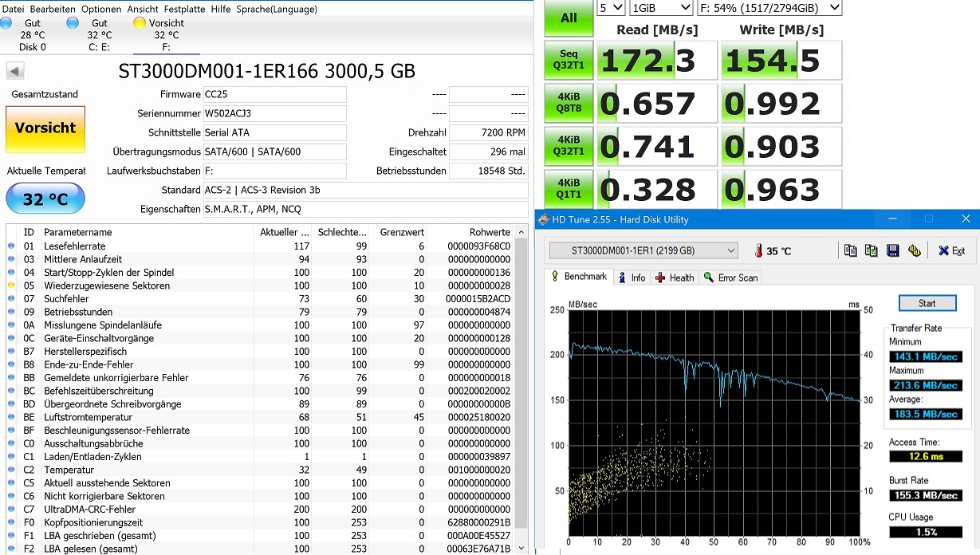The image size is (980, 555).
Task: Click the Burst Rate value 155.3 MB/sec
Action: click(926, 495)
